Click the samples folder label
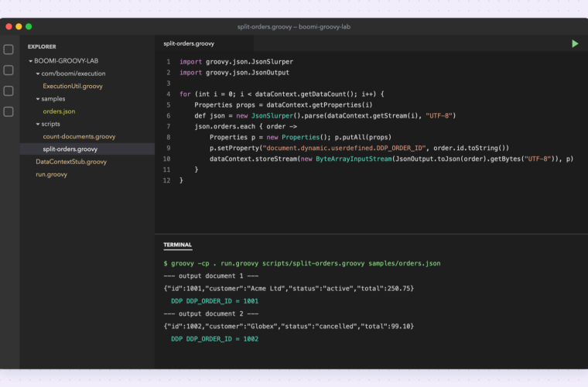Image resolution: width=588 pixels, height=387 pixels. pyautogui.click(x=53, y=98)
